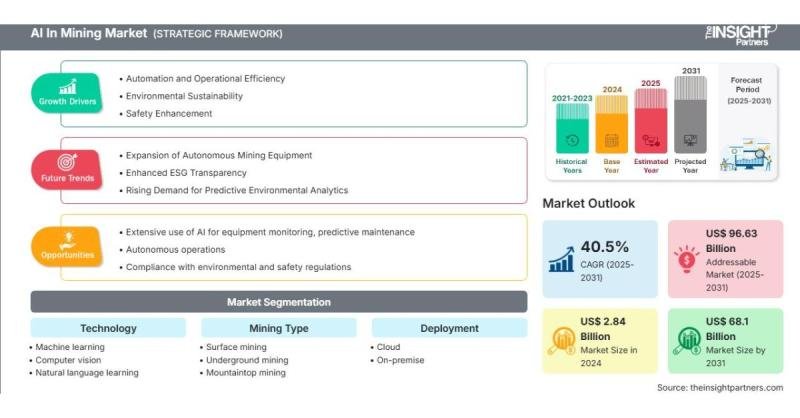The width and height of the screenshot is (800, 418).
Task: Click the Historical Years clock icon
Action: [x=571, y=141]
